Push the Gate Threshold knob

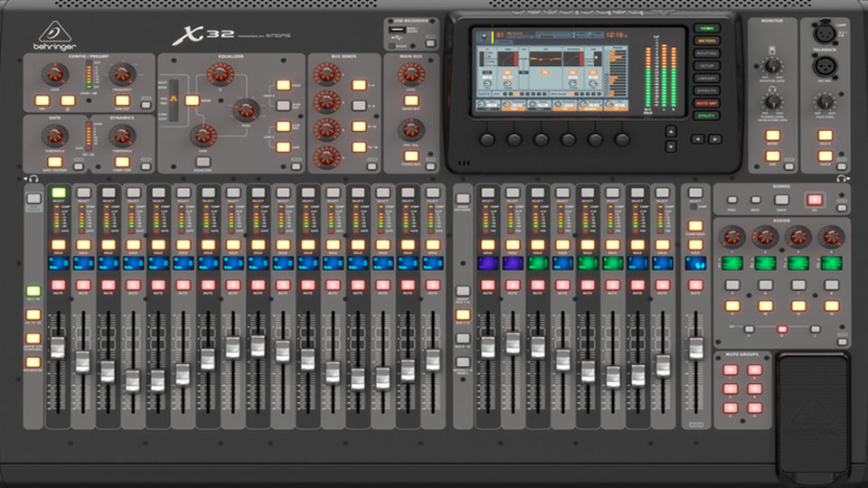pyautogui.click(x=55, y=135)
